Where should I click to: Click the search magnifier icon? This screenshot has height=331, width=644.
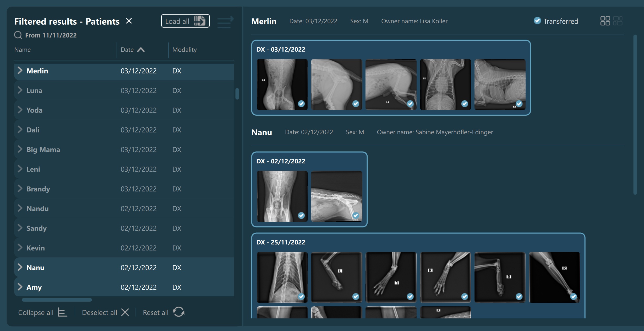click(18, 35)
